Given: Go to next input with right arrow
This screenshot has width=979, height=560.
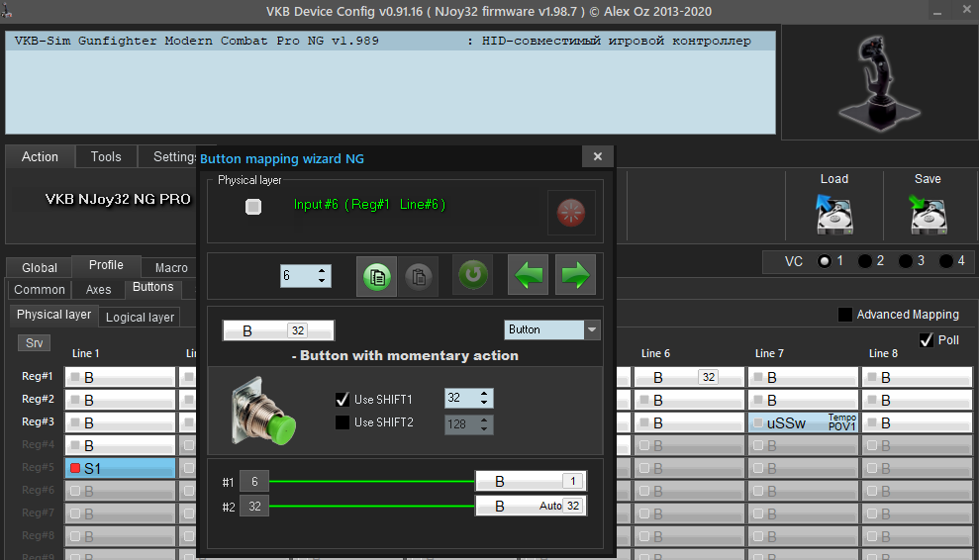Looking at the screenshot, I should pyautogui.click(x=575, y=275).
